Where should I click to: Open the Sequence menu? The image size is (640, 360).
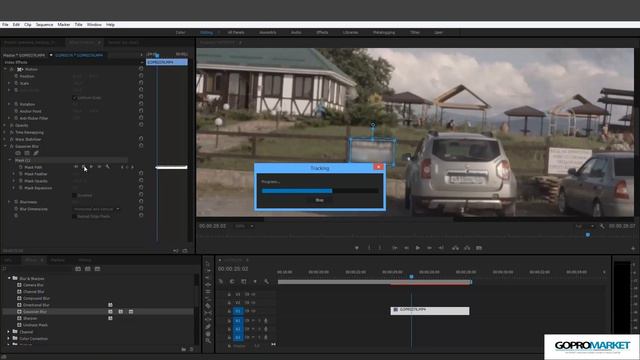coord(44,24)
